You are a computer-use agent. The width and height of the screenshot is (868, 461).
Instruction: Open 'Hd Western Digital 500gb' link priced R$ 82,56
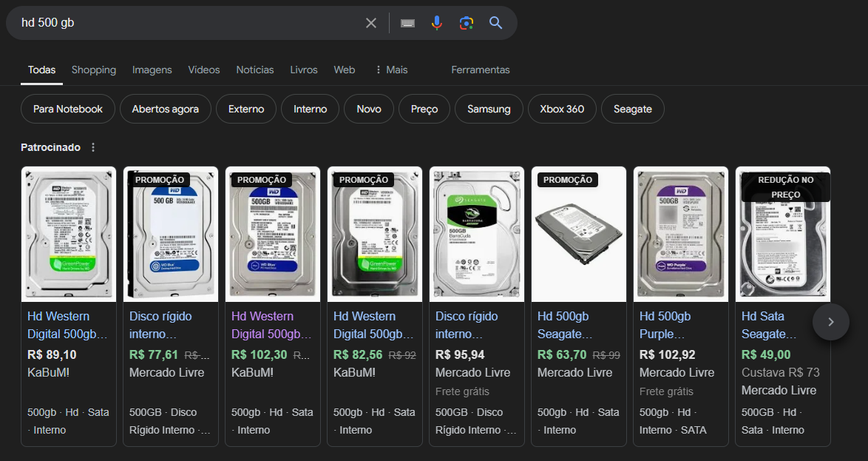click(x=373, y=326)
